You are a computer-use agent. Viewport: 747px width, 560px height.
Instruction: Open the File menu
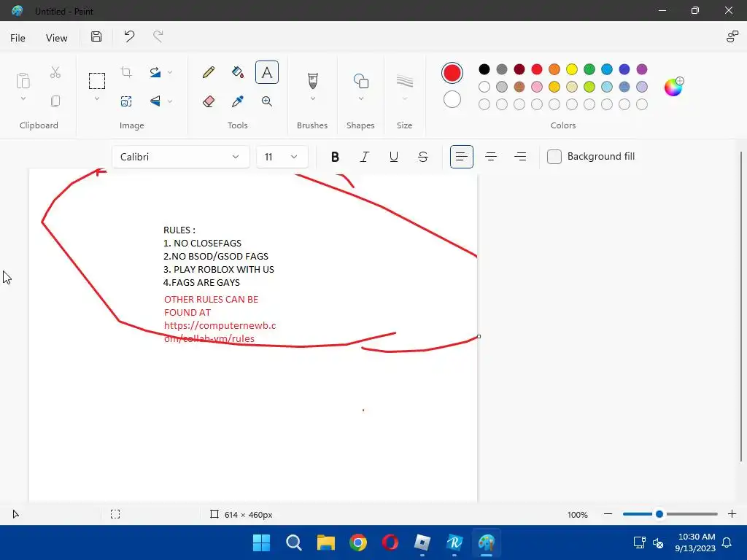tap(18, 38)
